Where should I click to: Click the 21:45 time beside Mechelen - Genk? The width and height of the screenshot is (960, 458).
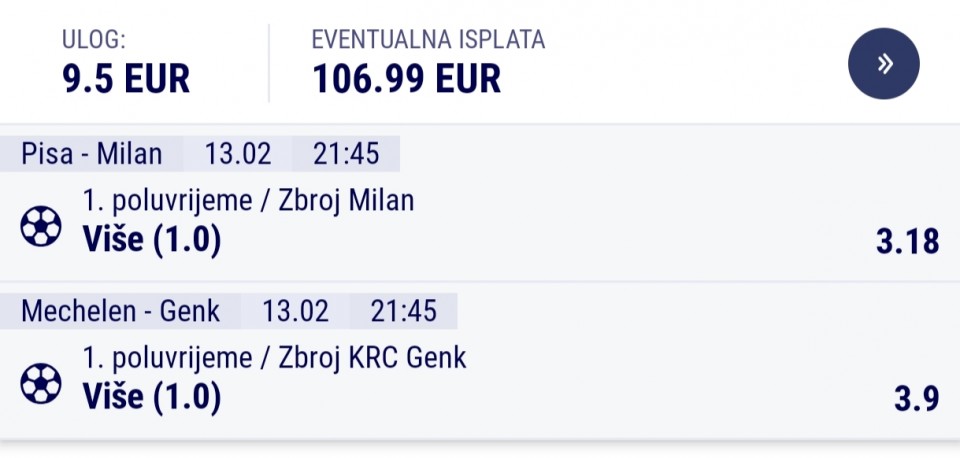click(x=404, y=311)
